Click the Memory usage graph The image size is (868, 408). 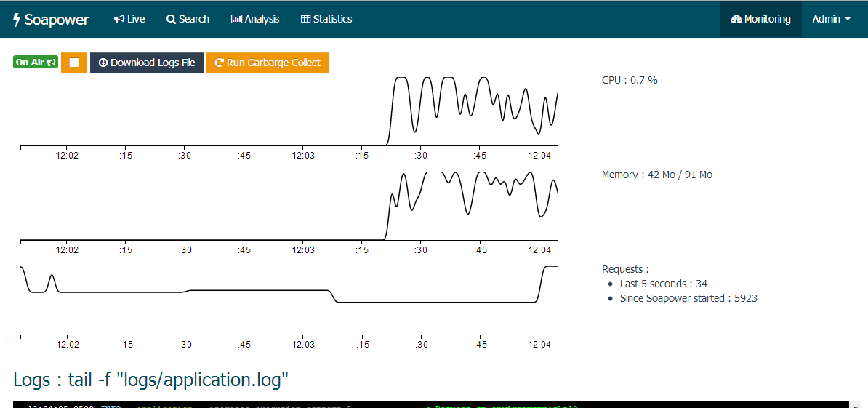click(289, 205)
